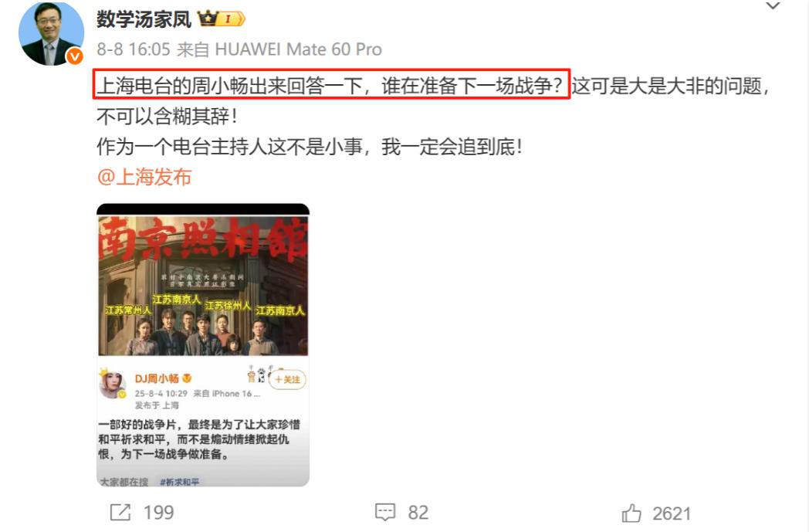Click DJ周小畅's verified badge in screenshot
809x532 pixels.
pos(187,378)
